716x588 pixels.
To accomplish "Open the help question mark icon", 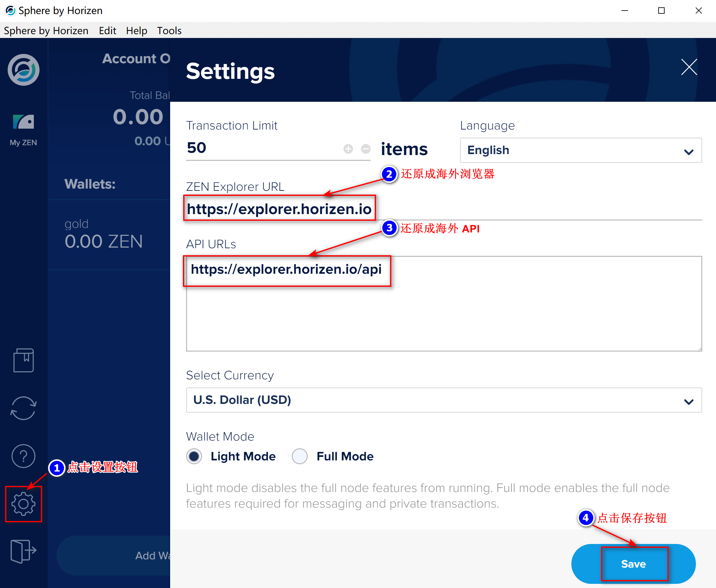I will (23, 456).
